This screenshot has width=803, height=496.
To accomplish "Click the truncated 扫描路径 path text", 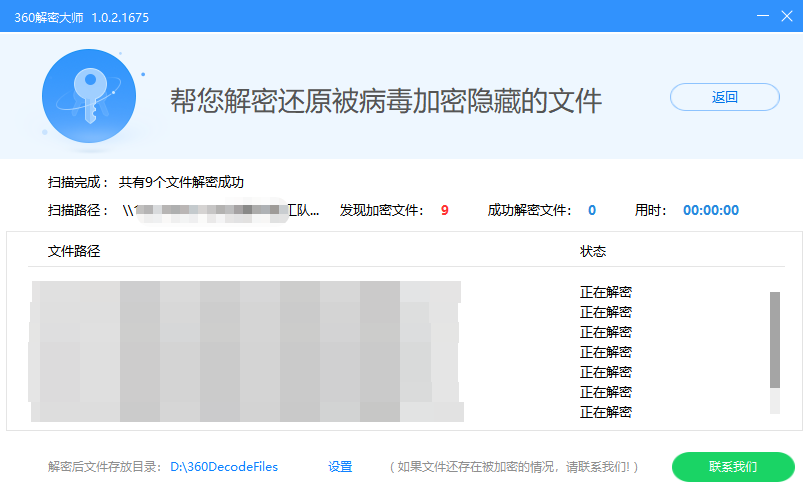I will pyautogui.click(x=220, y=211).
